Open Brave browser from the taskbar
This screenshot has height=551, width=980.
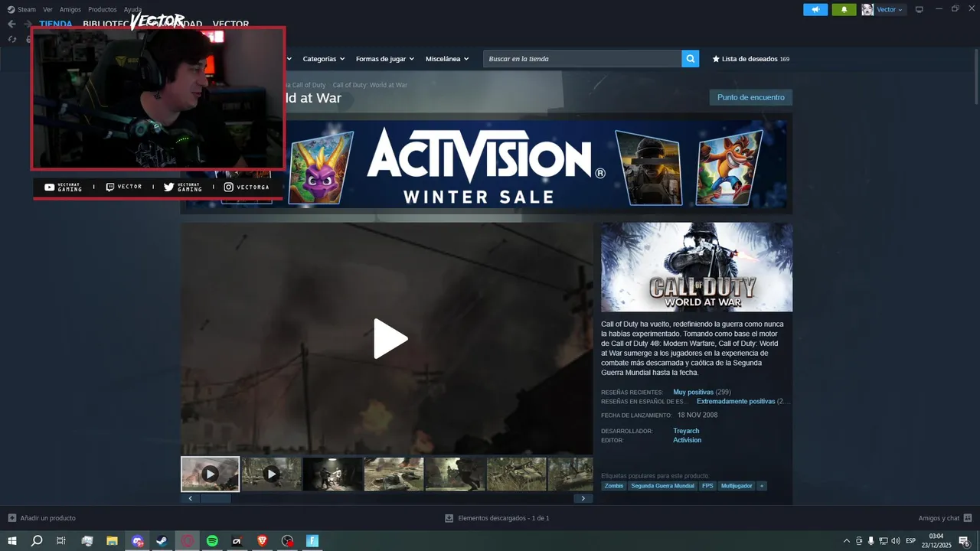pyautogui.click(x=263, y=541)
